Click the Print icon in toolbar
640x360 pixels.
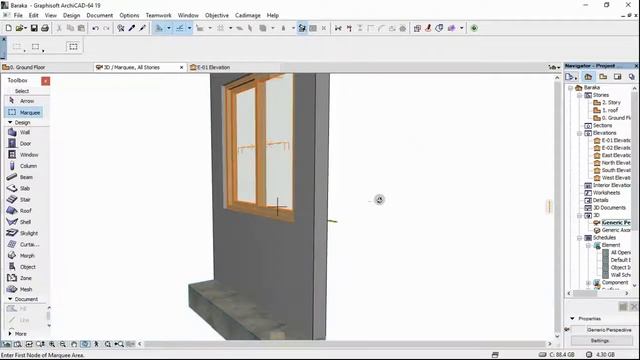click(45, 28)
